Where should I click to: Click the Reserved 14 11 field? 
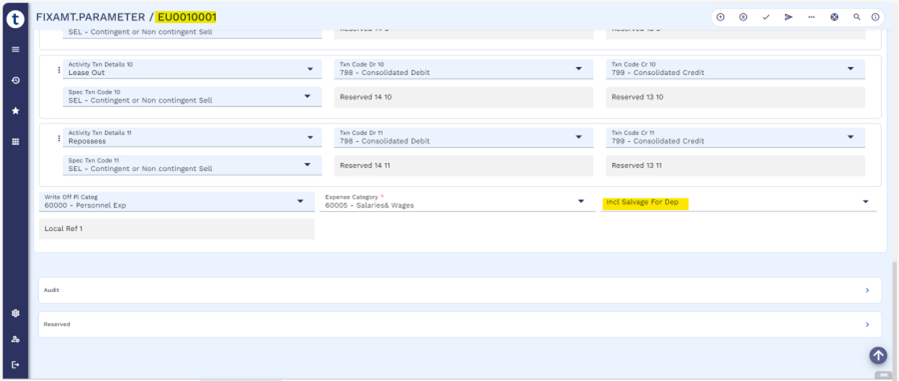(x=463, y=166)
